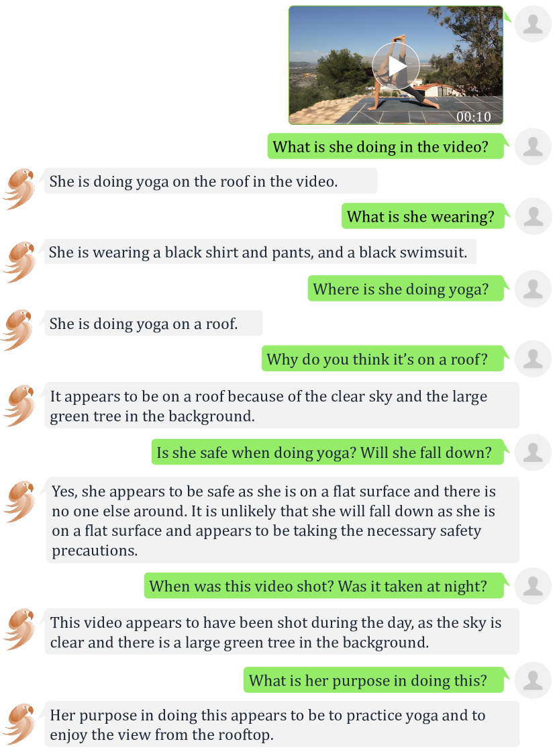Click user avatar beside 'What is she wearing?'
Viewport: 557px width, 756px height.
click(533, 216)
